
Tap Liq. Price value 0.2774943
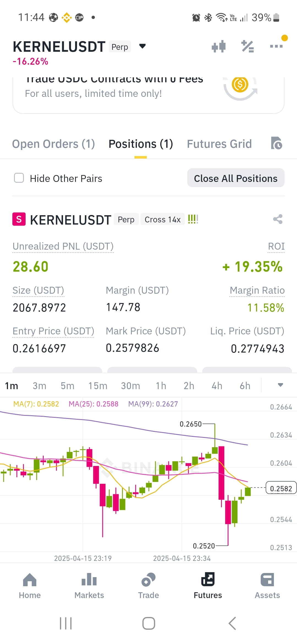[258, 349]
